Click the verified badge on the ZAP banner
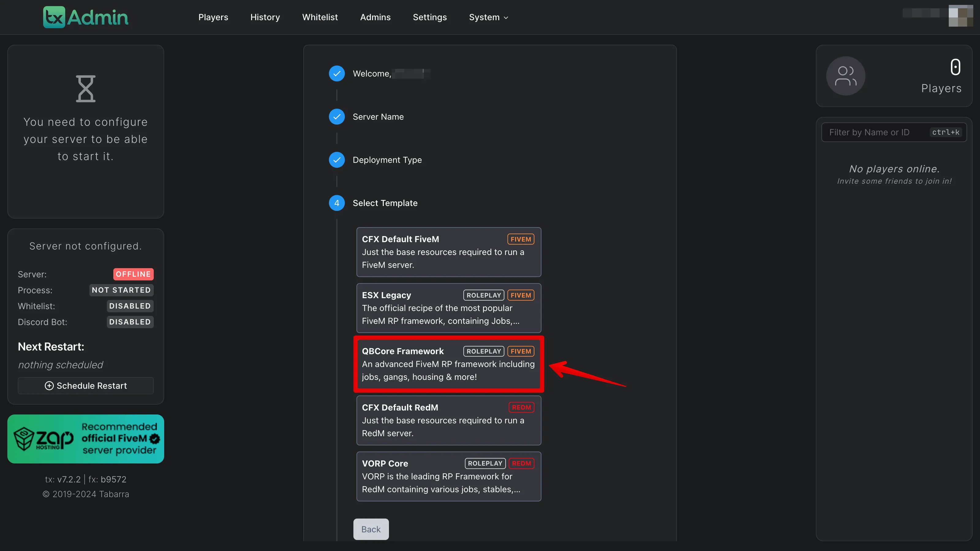This screenshot has width=980, height=551. coord(154,438)
